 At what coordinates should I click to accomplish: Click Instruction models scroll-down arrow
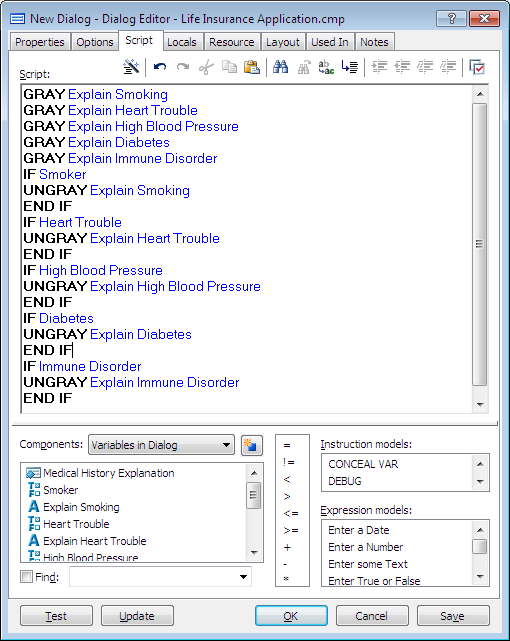tap(480, 481)
